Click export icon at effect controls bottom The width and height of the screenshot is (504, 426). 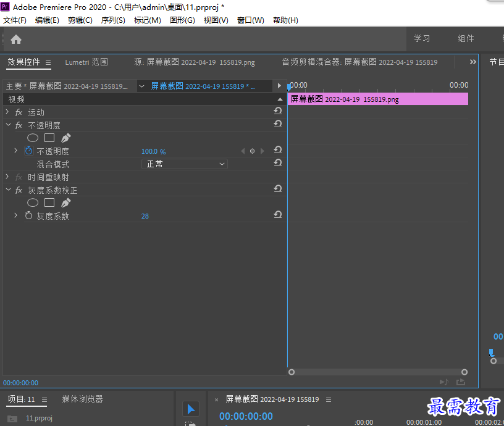[x=461, y=382]
